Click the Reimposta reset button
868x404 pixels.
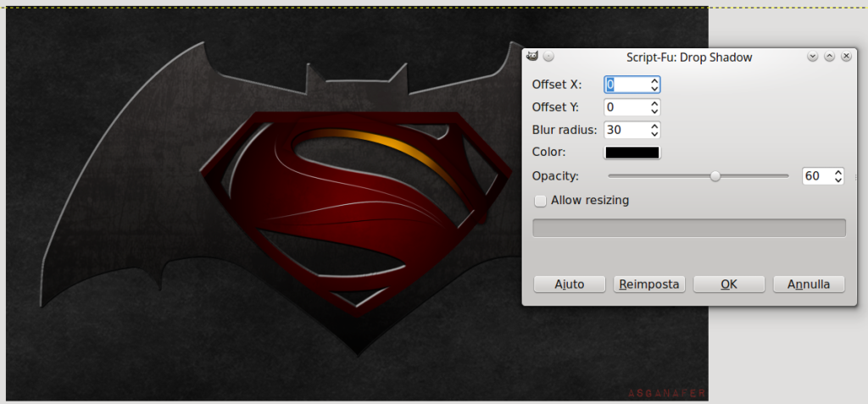649,285
